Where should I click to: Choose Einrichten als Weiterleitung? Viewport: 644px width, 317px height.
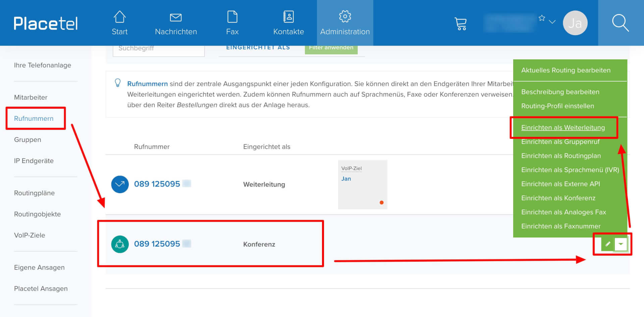click(563, 127)
